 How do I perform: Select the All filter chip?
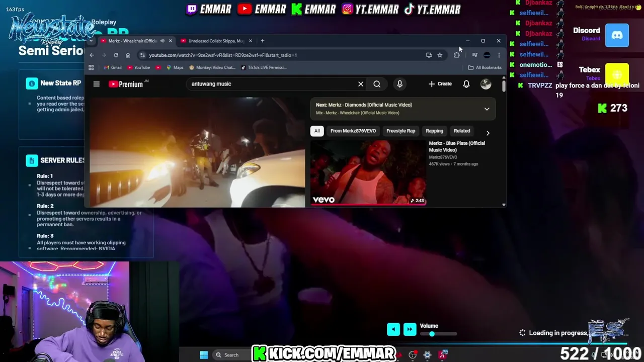(x=317, y=131)
